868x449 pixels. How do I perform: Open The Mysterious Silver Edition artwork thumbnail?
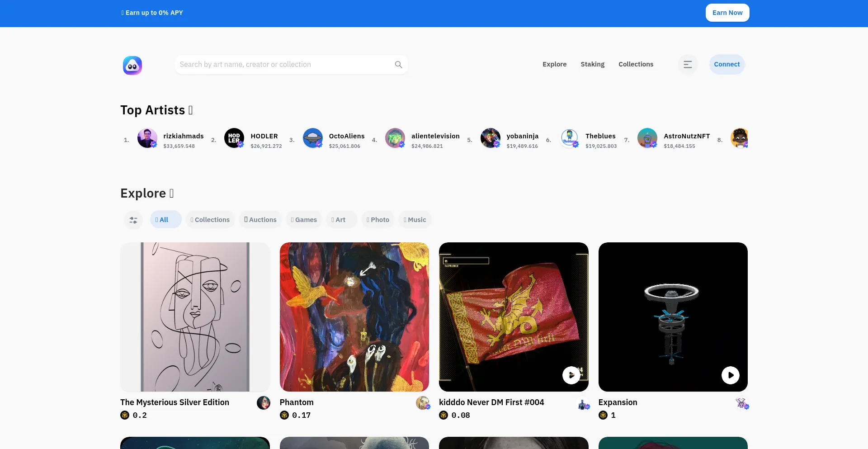(x=195, y=317)
